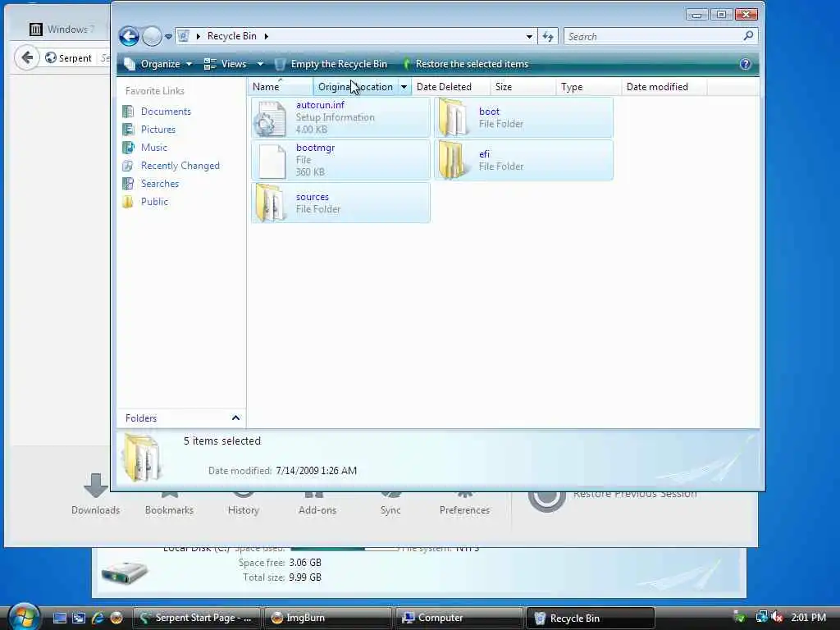Click the tray network icon

click(761, 617)
